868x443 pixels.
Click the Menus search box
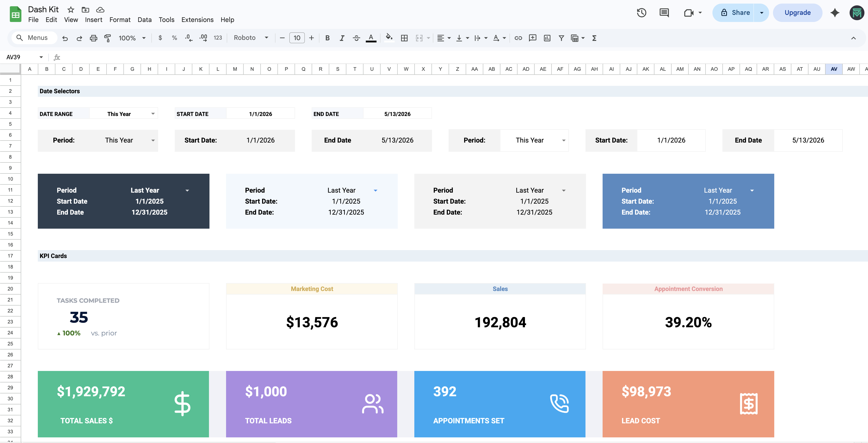coord(34,38)
